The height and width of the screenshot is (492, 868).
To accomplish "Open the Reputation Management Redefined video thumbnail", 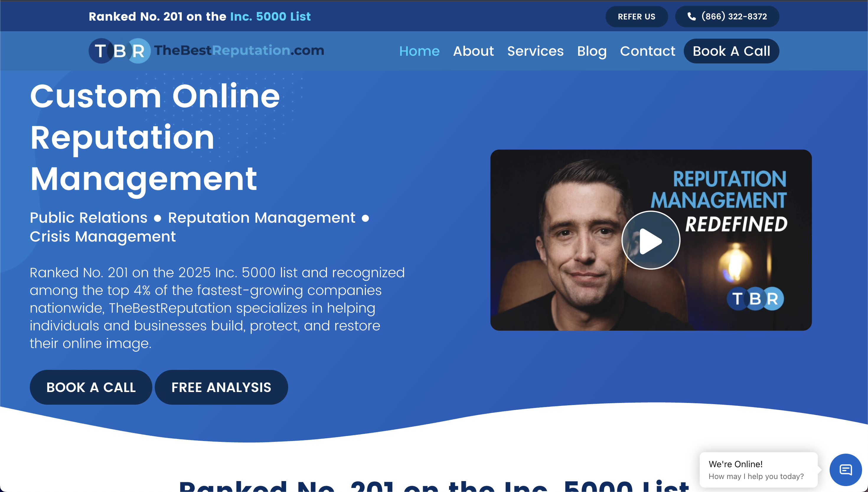I will tap(651, 240).
